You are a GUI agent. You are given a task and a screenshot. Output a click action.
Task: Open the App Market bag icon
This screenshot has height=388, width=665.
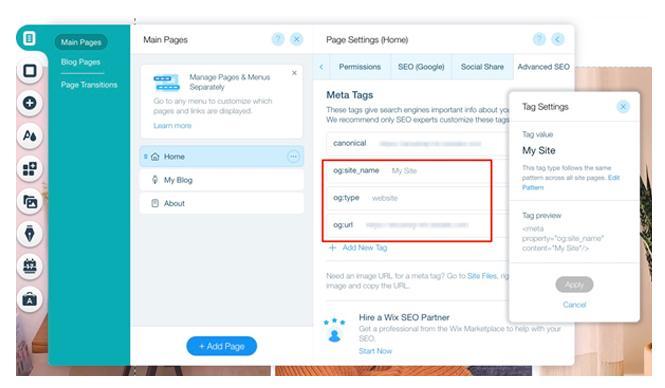pos(30,299)
